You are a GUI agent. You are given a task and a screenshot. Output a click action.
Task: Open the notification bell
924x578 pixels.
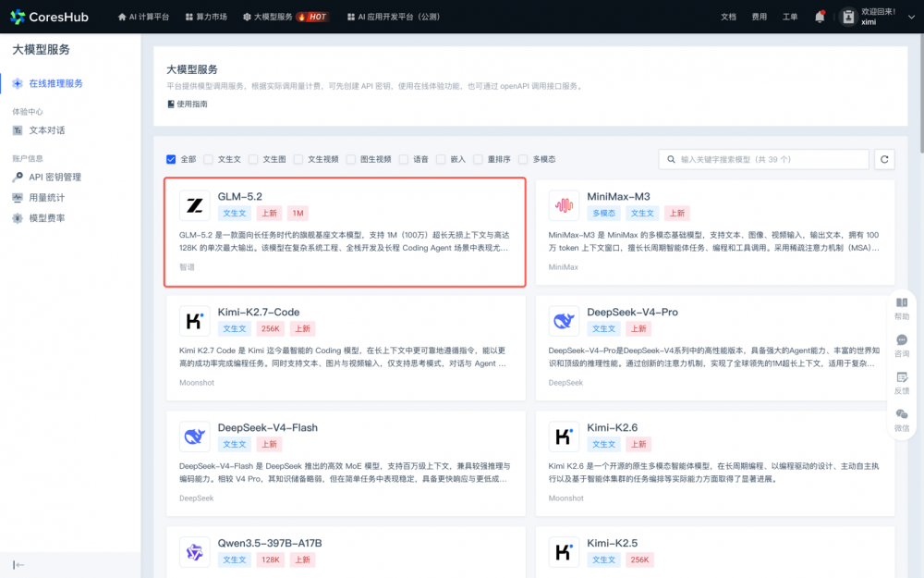[820, 17]
